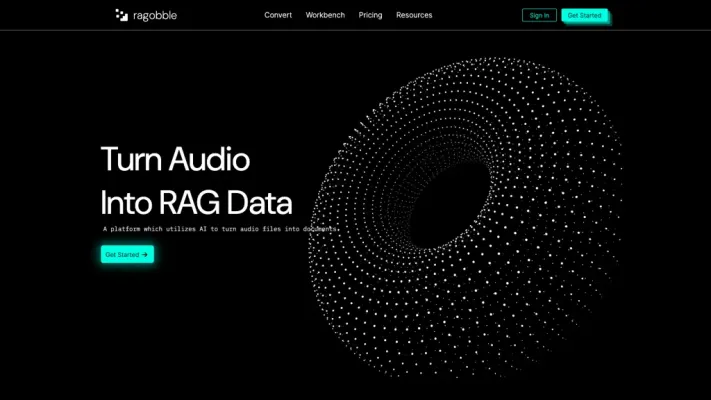
Task: Click the arrow icon in hero button
Action: 145,254
